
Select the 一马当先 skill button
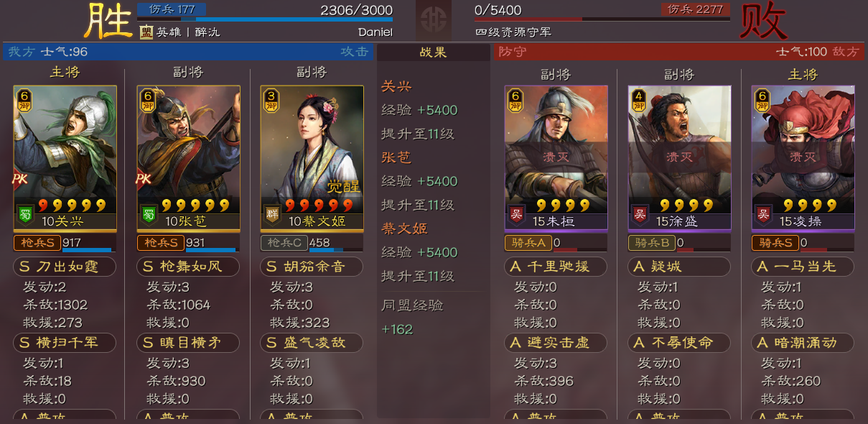(x=803, y=267)
